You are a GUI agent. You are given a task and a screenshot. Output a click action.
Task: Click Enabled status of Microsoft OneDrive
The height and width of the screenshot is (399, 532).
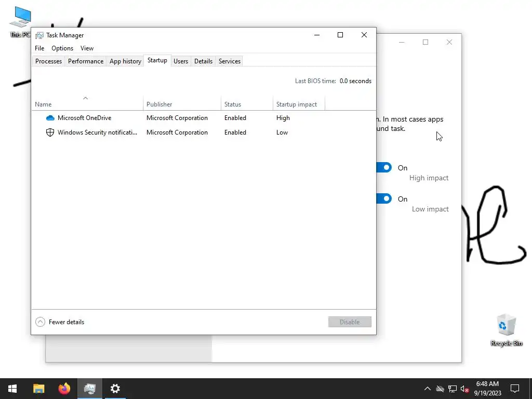click(235, 118)
